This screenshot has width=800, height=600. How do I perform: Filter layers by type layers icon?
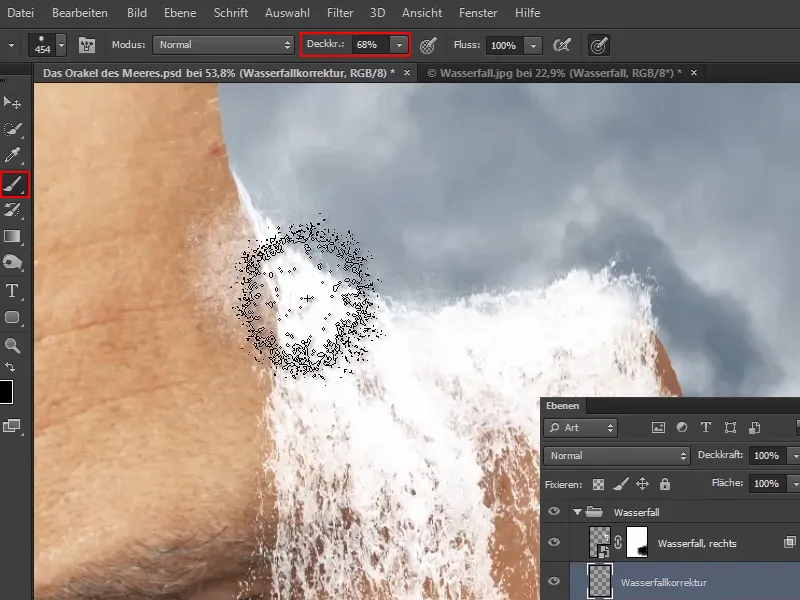(706, 428)
